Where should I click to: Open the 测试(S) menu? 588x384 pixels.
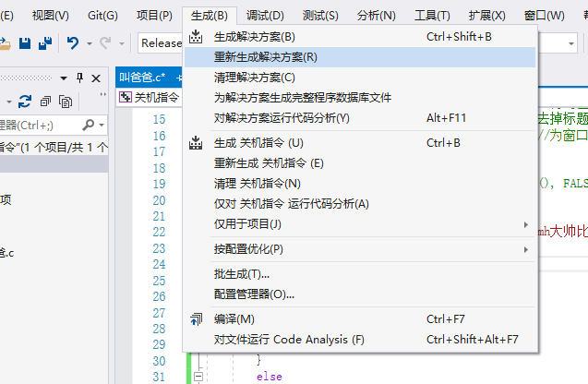click(320, 16)
